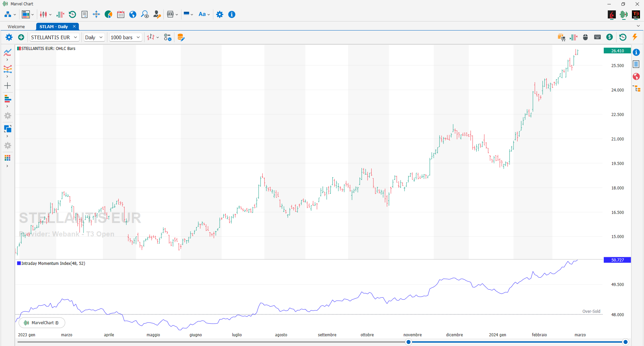Open the orange tree structure icon in right sidebar
Screen dimensions: 644x346
tap(637, 89)
